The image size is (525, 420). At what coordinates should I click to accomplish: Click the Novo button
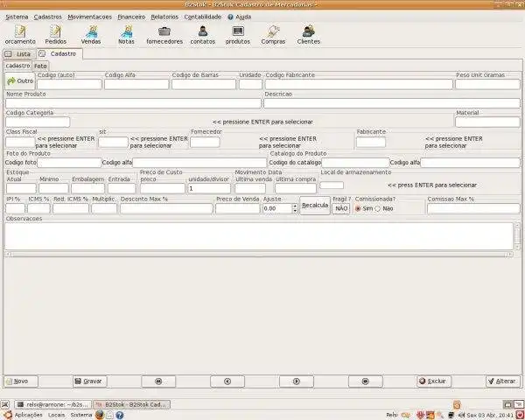pos(20,381)
